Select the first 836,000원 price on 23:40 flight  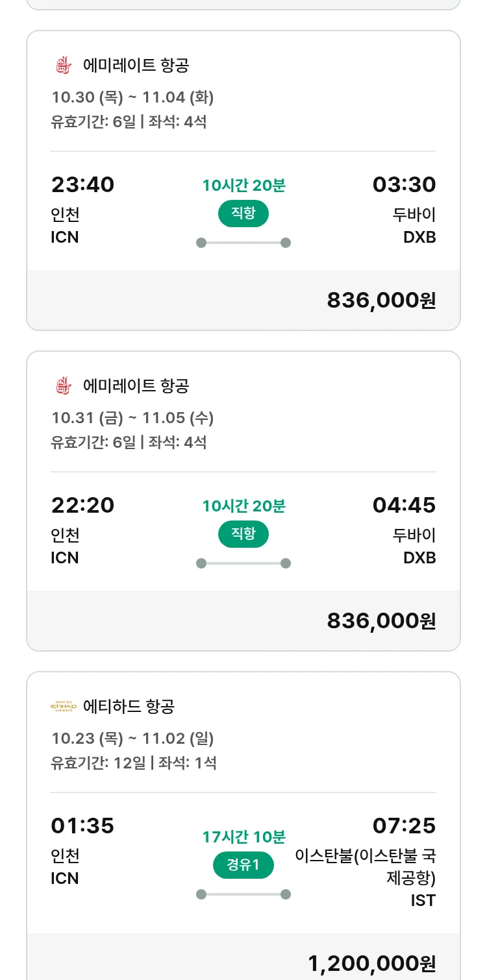click(381, 300)
